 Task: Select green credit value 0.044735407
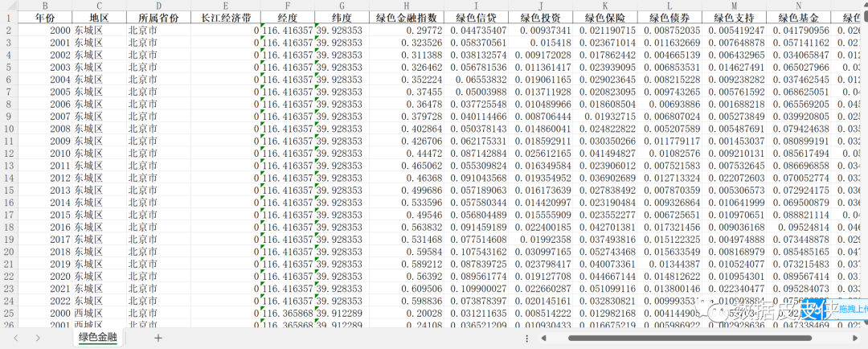click(476, 30)
